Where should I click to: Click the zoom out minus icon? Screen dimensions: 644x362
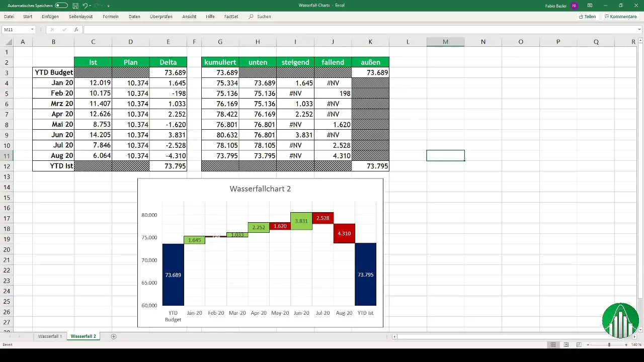tap(588, 345)
